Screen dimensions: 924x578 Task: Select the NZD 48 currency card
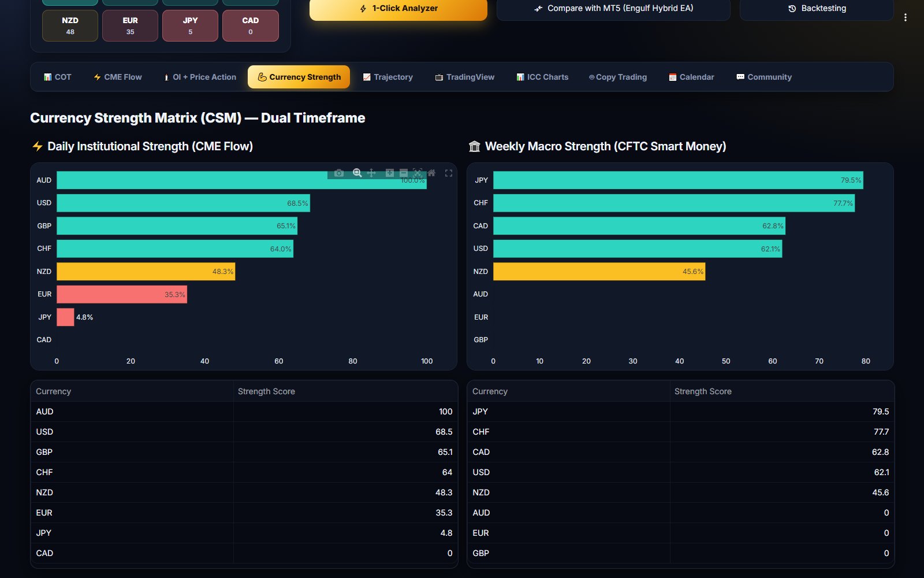tap(70, 25)
